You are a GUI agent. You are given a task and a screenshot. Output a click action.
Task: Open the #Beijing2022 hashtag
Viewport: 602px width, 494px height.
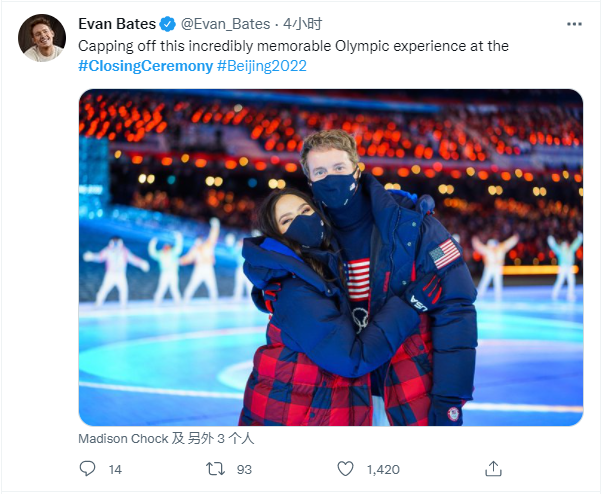click(261, 65)
